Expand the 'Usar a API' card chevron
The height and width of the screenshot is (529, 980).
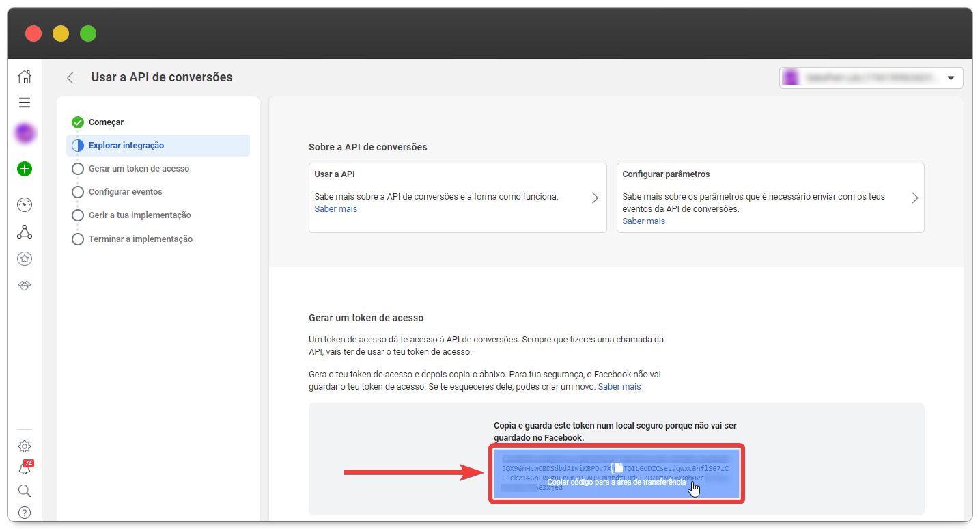pos(595,198)
